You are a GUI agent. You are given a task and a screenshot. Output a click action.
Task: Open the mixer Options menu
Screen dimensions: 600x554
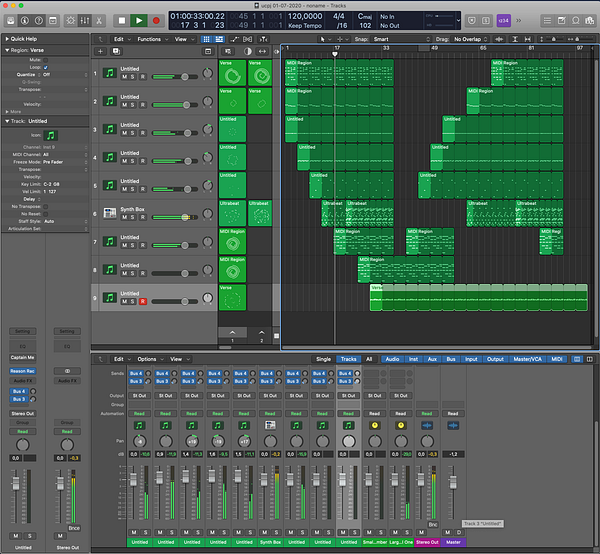(147, 358)
